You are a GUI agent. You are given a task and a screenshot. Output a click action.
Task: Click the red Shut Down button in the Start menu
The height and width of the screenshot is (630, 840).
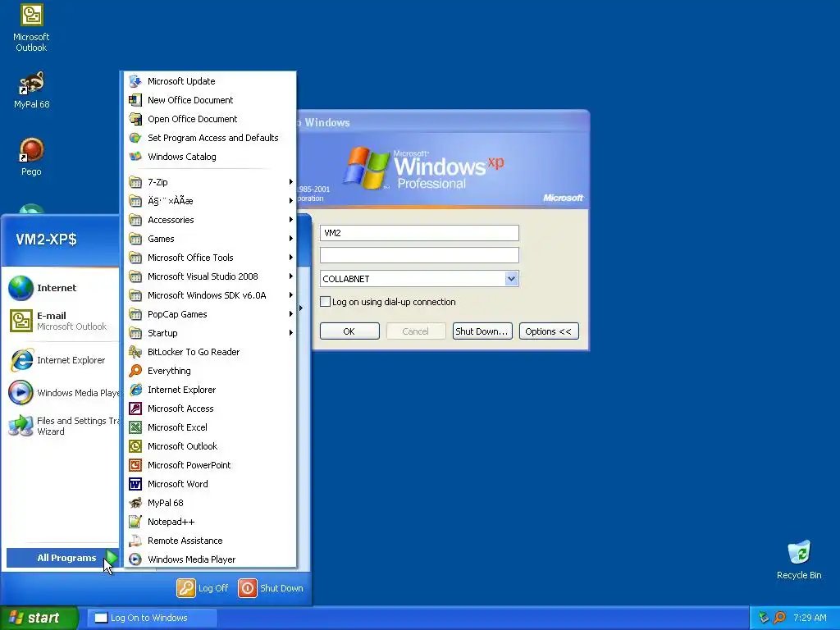coord(271,587)
